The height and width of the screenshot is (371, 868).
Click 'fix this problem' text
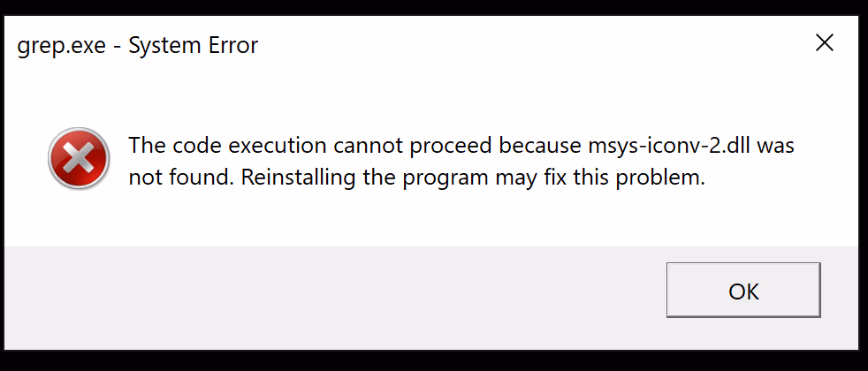coord(625,178)
